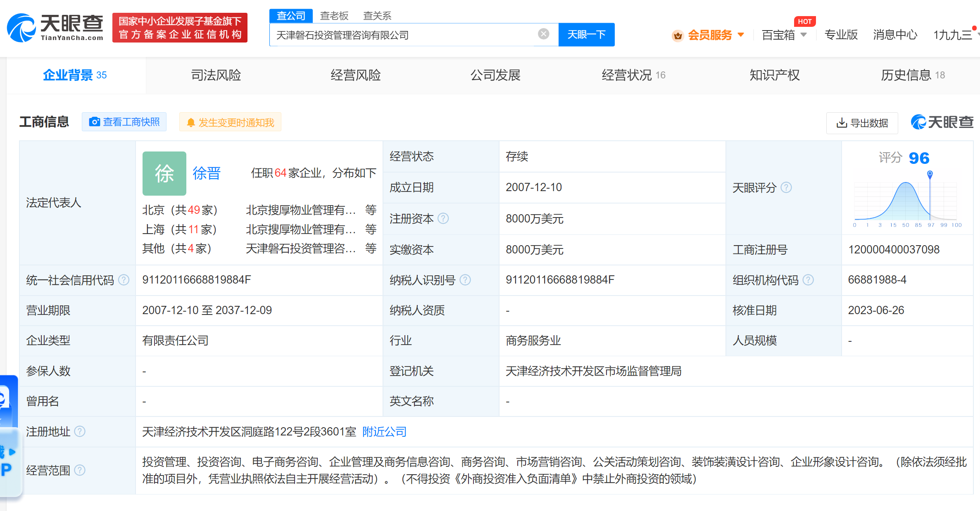The width and height of the screenshot is (980, 511).
Task: Switch to the 查关系 search tab
Action: pos(377,16)
